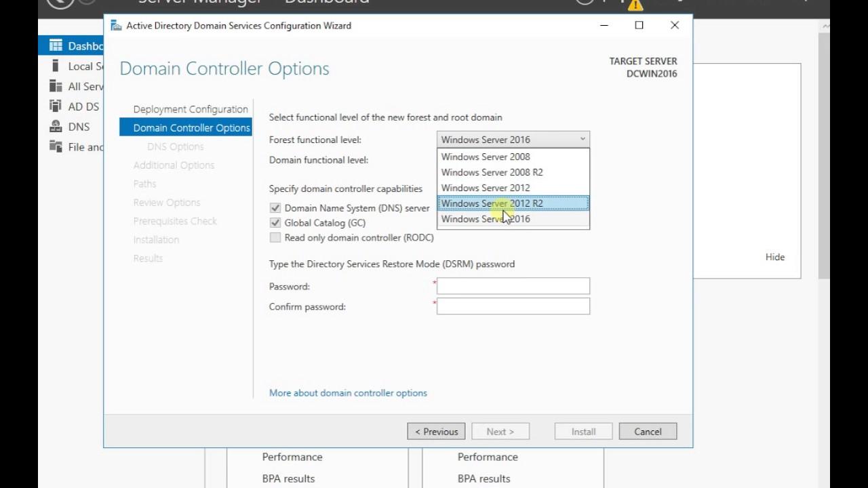Click the AD DS sidebar icon
Viewport: 868px width, 488px height.
tap(56, 106)
